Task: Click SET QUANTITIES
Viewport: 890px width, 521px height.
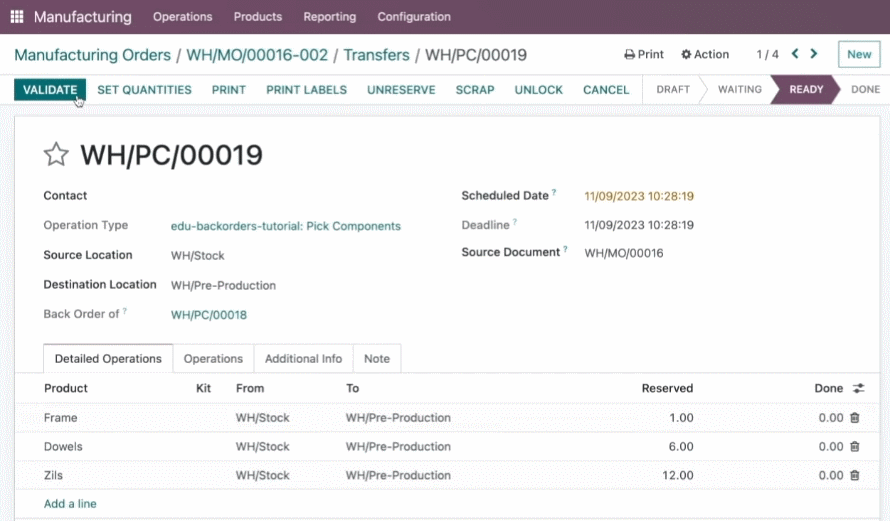Action: click(x=144, y=90)
